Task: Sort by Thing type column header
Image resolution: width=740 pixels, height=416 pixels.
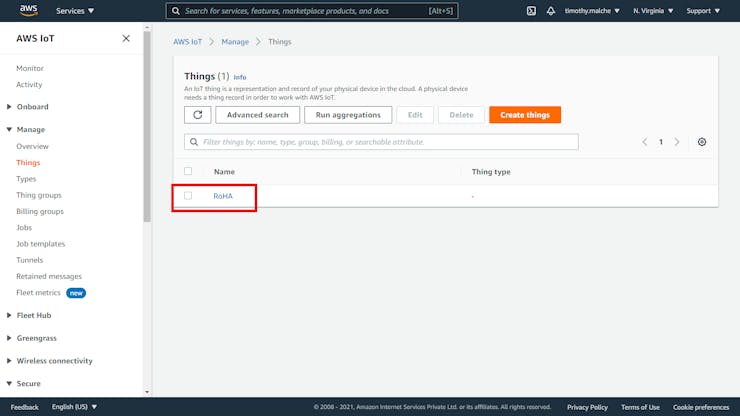Action: point(491,171)
